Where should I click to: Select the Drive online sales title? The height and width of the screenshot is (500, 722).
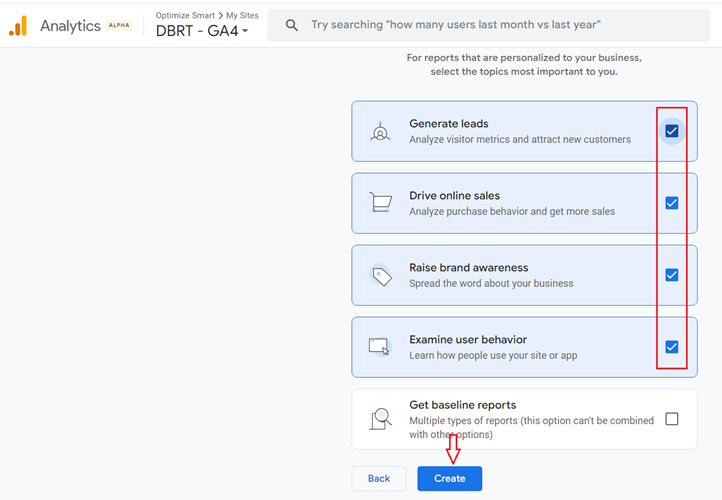(454, 195)
